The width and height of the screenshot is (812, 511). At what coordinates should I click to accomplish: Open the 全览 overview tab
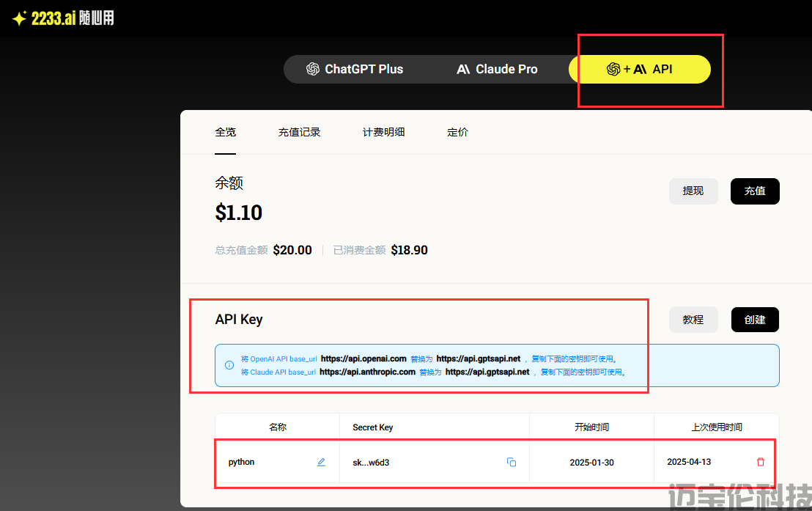click(225, 132)
